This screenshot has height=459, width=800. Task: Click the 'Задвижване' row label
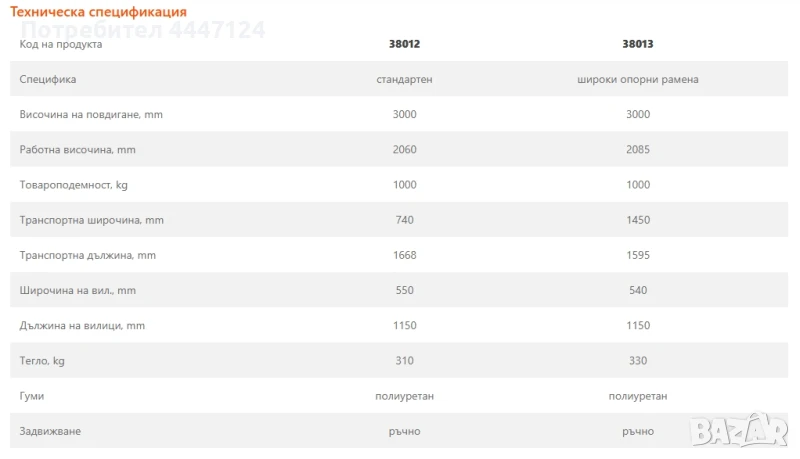50,431
